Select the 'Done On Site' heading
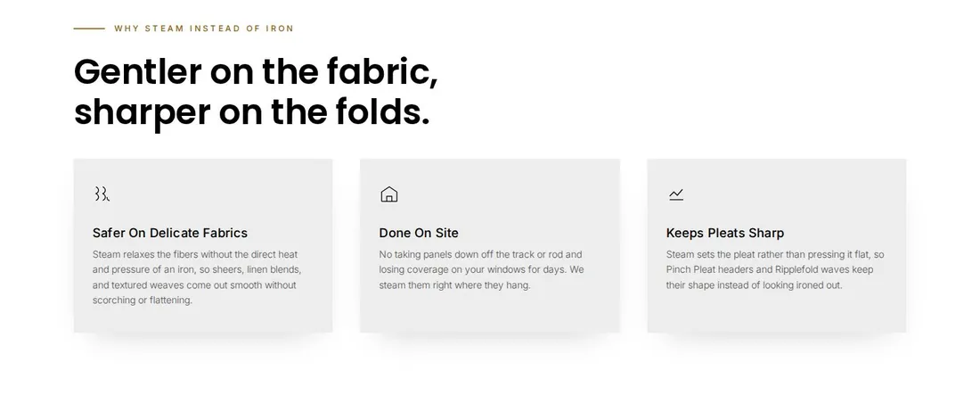Viewport: 980px width, 420px height. point(419,233)
